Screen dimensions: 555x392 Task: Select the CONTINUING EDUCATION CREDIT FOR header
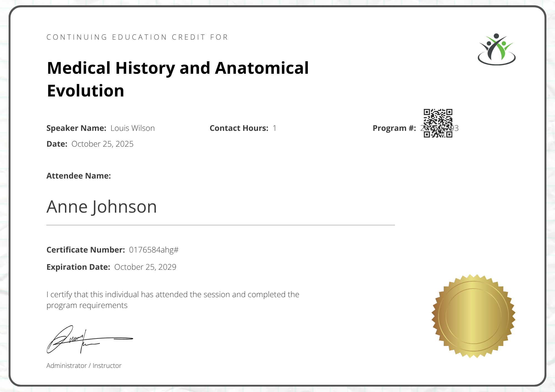pos(137,37)
